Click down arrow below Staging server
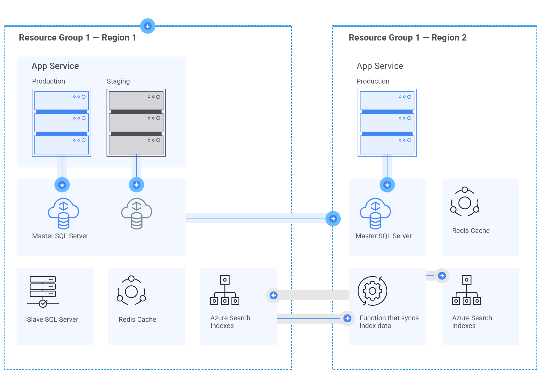Image resolution: width=541 pixels, height=392 pixels. 136,185
